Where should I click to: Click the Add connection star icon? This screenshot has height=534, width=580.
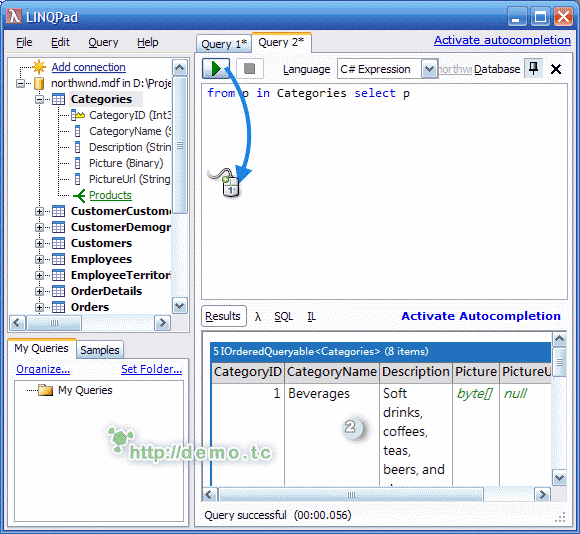pos(39,67)
